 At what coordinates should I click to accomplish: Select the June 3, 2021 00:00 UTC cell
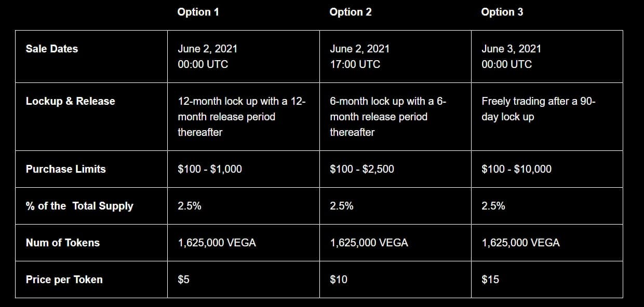tap(547, 57)
